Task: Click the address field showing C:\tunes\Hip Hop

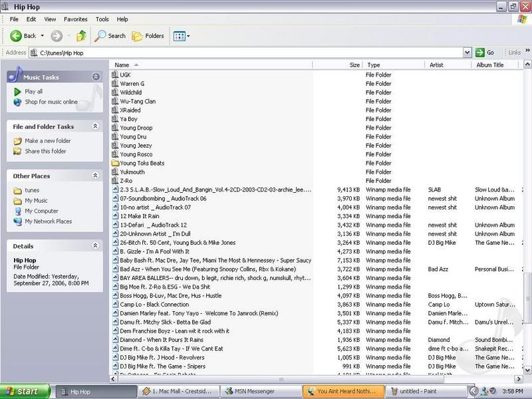Action: [x=246, y=53]
